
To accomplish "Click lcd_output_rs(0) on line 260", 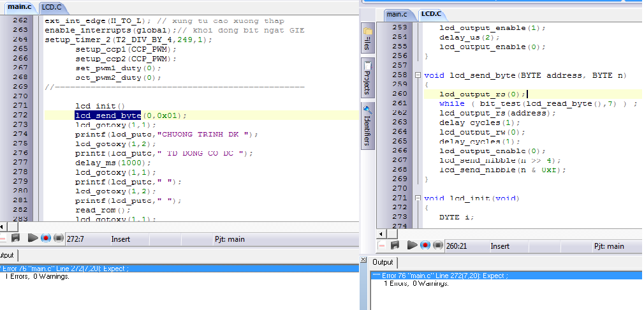I will click(482, 94).
